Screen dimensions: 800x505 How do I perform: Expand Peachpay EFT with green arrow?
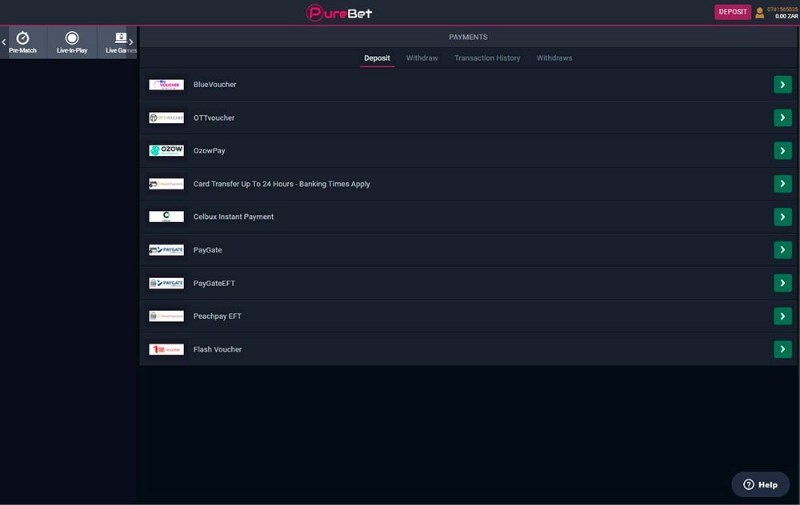pos(783,316)
